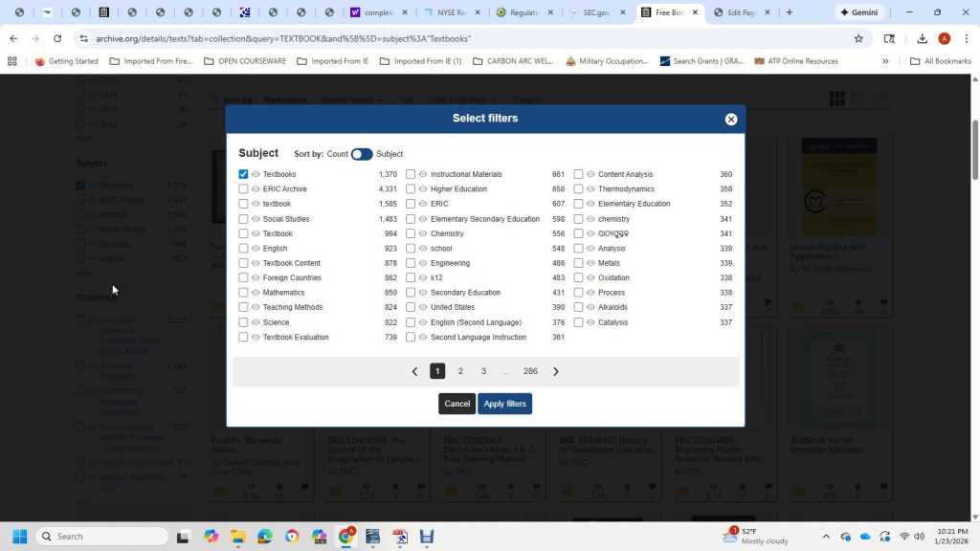Toggle sort by Count or Subject switch
Viewport: 980px width, 551px height.
pos(362,154)
